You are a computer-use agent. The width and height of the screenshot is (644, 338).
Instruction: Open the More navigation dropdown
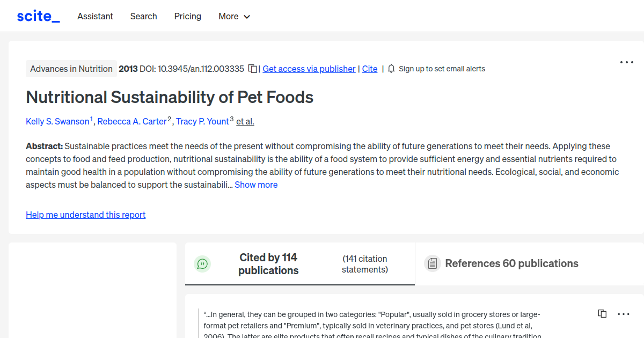click(x=234, y=16)
